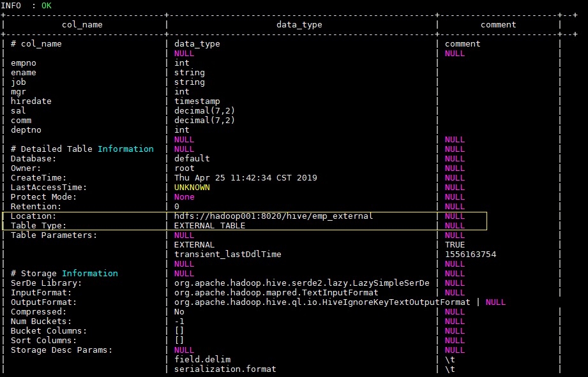Click the Detailed Table Information heading
Image resolution: width=588 pixels, height=377 pixels.
pyautogui.click(x=82, y=149)
